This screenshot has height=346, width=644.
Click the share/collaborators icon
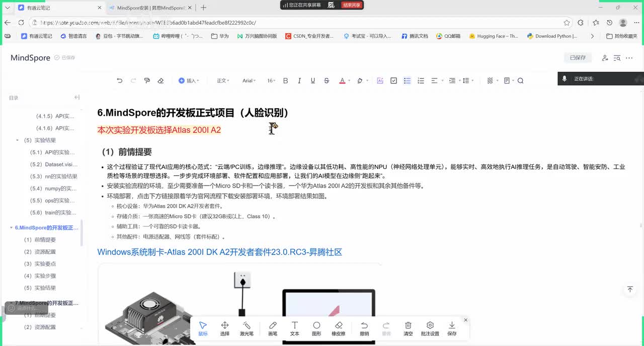(605, 58)
